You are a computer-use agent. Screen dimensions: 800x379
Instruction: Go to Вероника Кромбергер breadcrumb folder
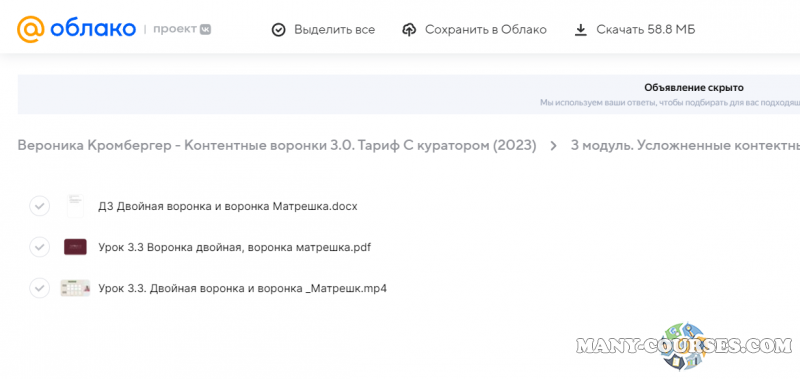click(277, 145)
